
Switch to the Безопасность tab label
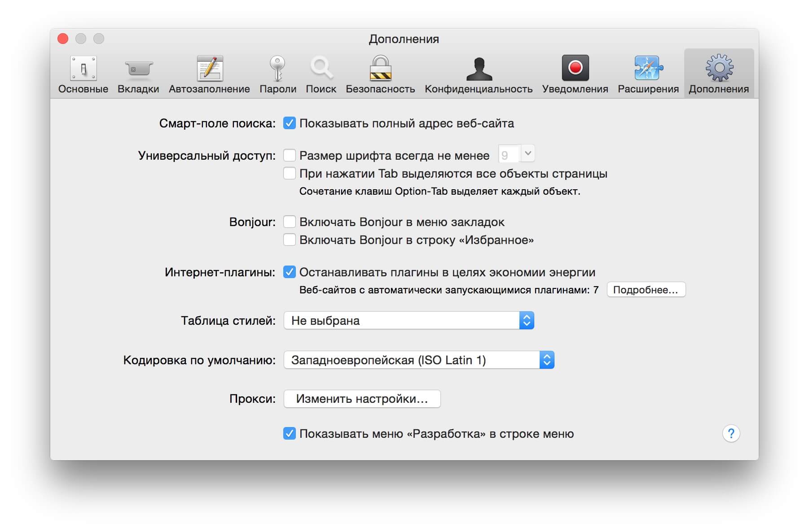tap(380, 89)
